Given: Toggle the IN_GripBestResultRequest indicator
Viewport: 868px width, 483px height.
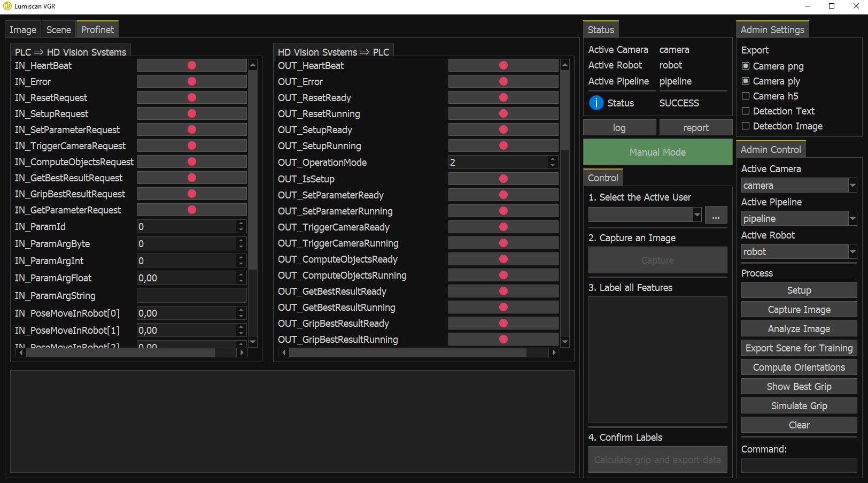Looking at the screenshot, I should 192,194.
